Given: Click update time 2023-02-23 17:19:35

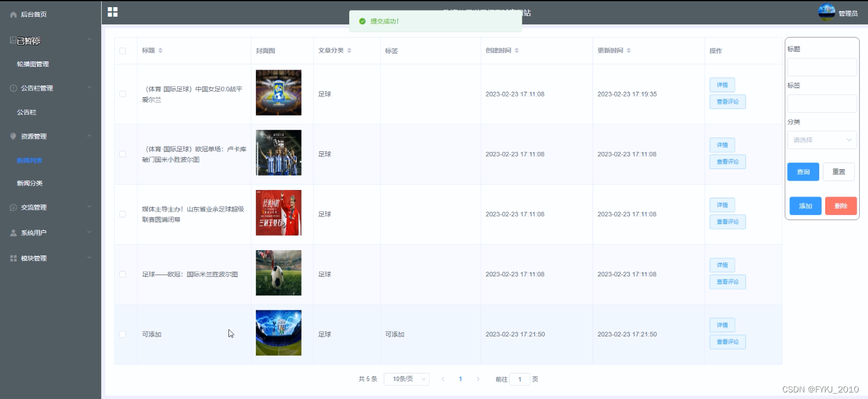Looking at the screenshot, I should pos(627,94).
